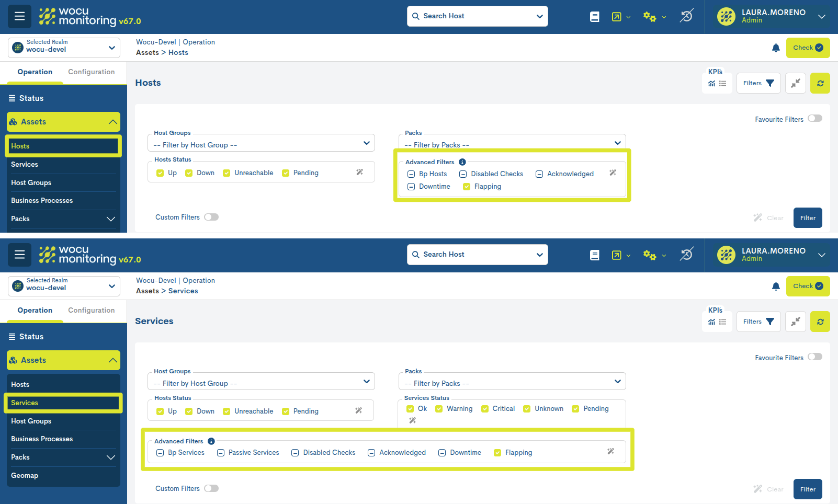Screen dimensions: 838x504
Task: Uncheck the Warning services status checkbox
Action: [x=439, y=409]
